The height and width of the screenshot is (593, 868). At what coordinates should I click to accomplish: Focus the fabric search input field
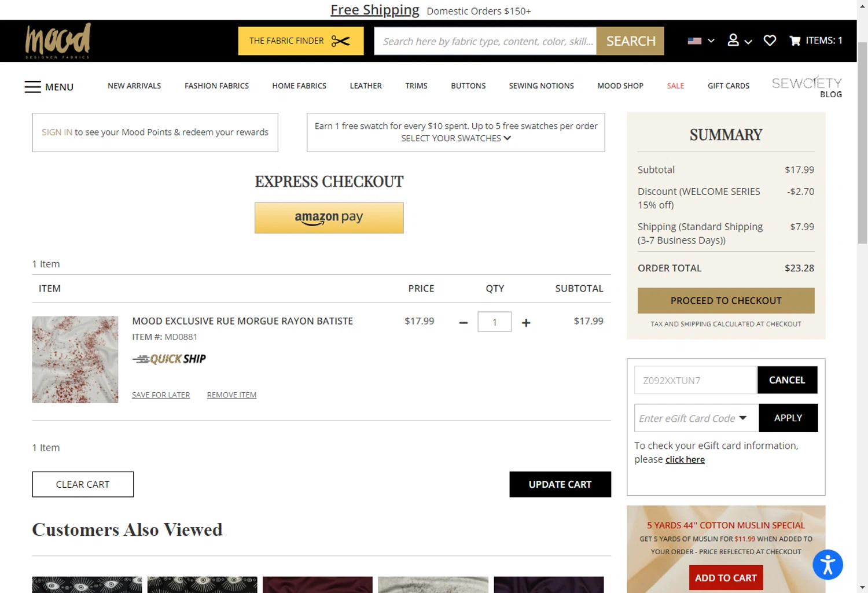click(x=486, y=41)
